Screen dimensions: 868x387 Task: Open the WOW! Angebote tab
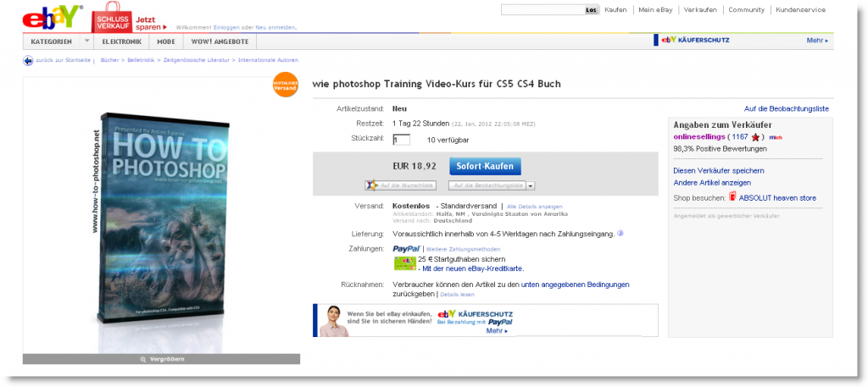pyautogui.click(x=220, y=41)
